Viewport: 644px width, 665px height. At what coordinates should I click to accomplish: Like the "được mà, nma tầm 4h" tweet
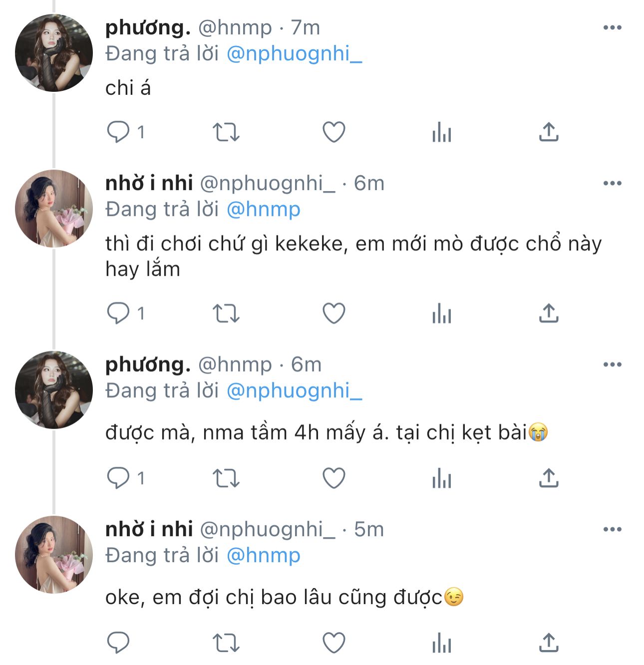click(333, 478)
